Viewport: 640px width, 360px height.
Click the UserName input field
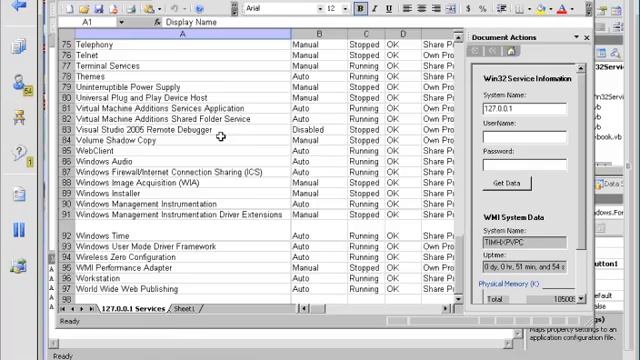pos(524,137)
